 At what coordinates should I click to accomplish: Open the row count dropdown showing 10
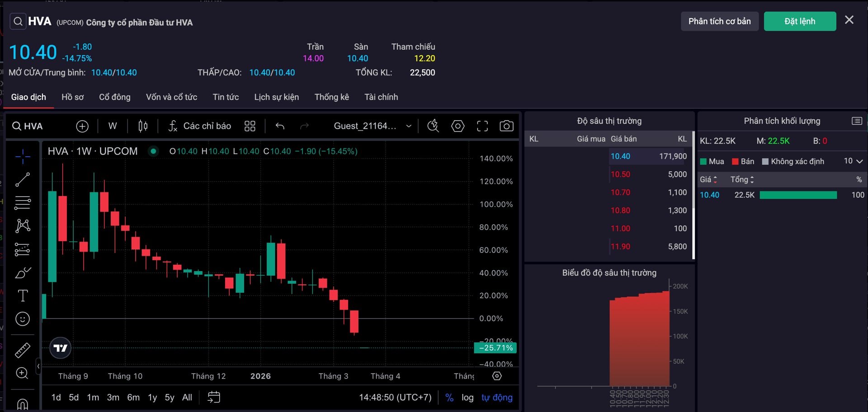tap(853, 161)
